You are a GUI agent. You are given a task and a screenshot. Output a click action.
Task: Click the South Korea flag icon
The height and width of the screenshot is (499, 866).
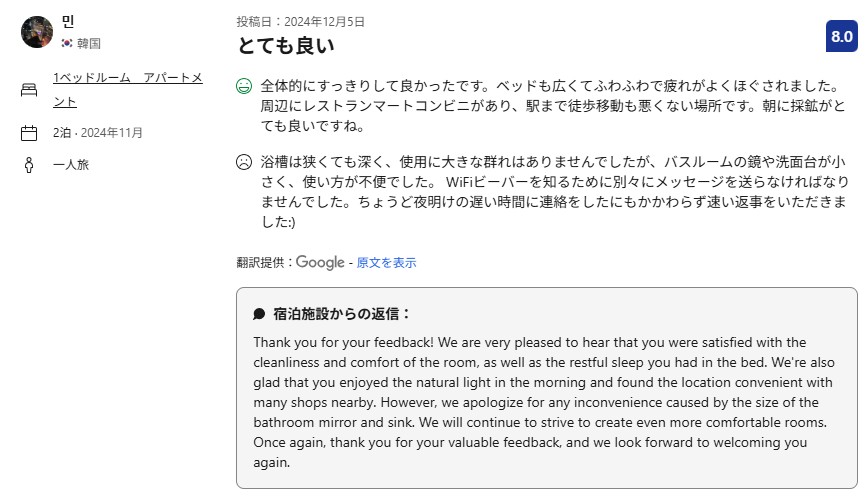pyautogui.click(x=68, y=44)
